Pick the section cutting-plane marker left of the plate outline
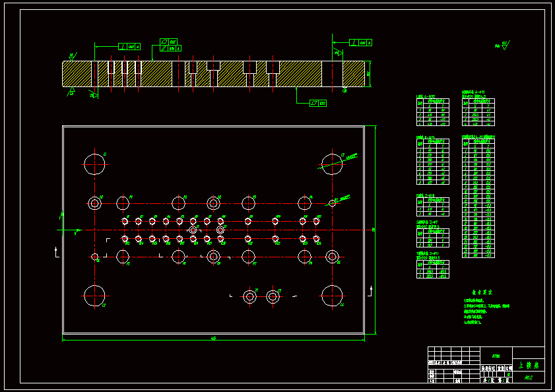 [x=57, y=252]
